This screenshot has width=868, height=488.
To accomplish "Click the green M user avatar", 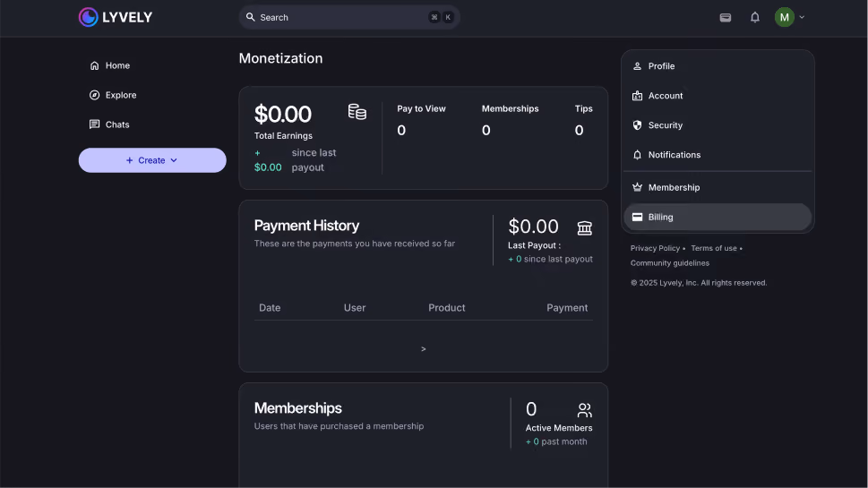I will click(x=784, y=17).
